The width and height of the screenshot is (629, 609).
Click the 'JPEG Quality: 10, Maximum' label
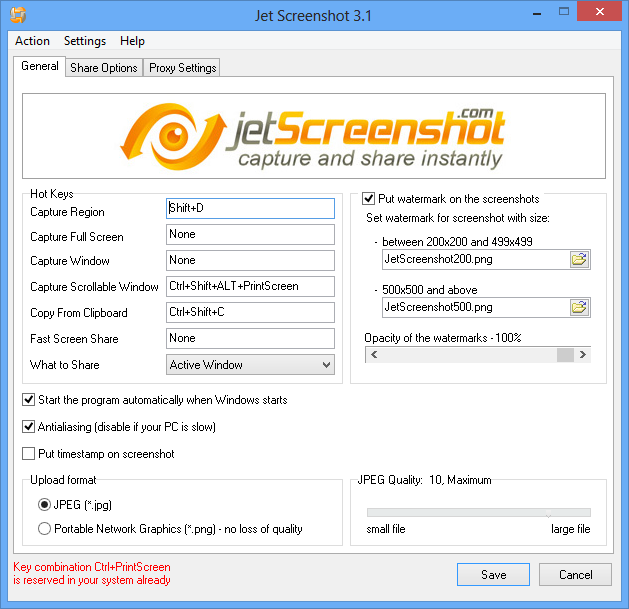tap(424, 480)
